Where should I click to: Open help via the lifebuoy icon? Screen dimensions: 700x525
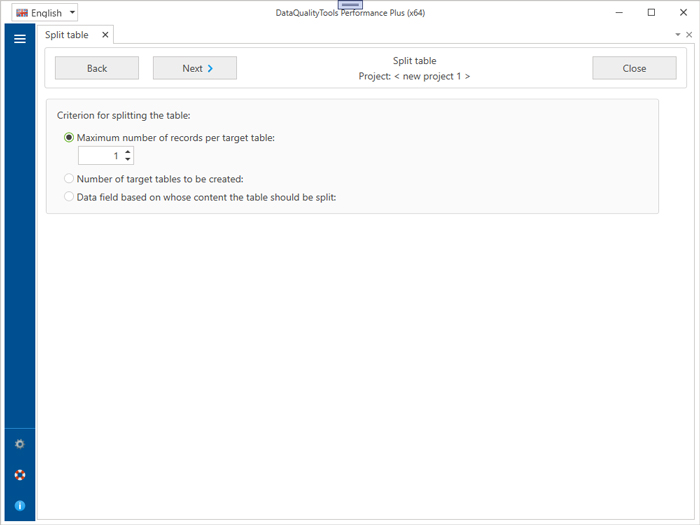click(x=19, y=475)
